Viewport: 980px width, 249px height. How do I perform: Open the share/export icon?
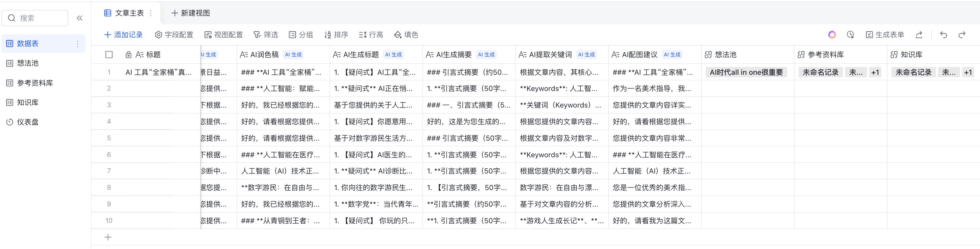click(x=919, y=35)
